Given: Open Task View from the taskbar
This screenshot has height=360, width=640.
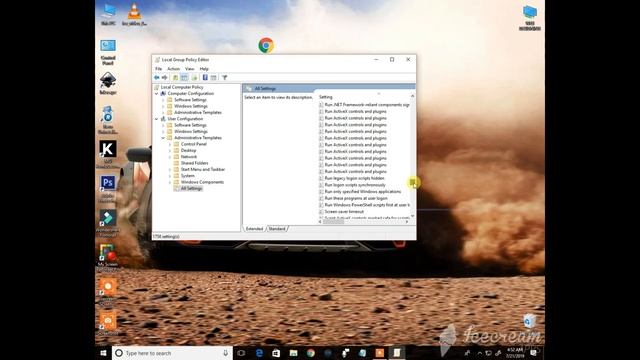Looking at the screenshot, I should tap(241, 353).
